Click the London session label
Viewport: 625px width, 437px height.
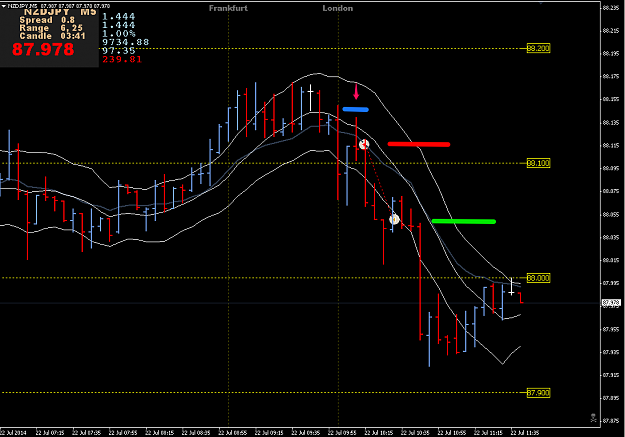[x=338, y=8]
